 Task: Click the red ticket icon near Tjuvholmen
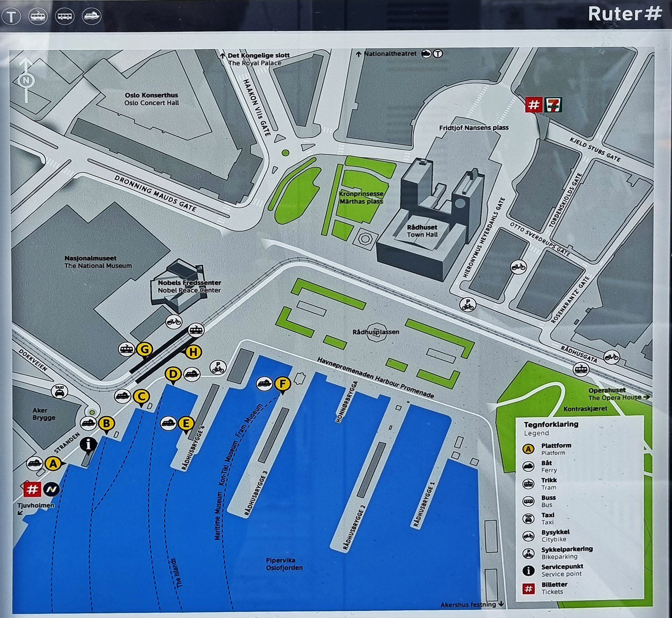pyautogui.click(x=32, y=489)
